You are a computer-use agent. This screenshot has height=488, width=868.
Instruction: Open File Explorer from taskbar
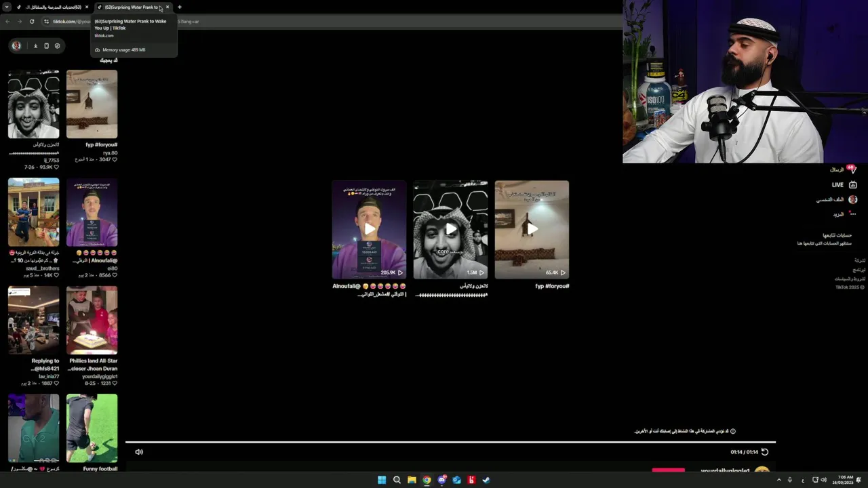pyautogui.click(x=412, y=480)
